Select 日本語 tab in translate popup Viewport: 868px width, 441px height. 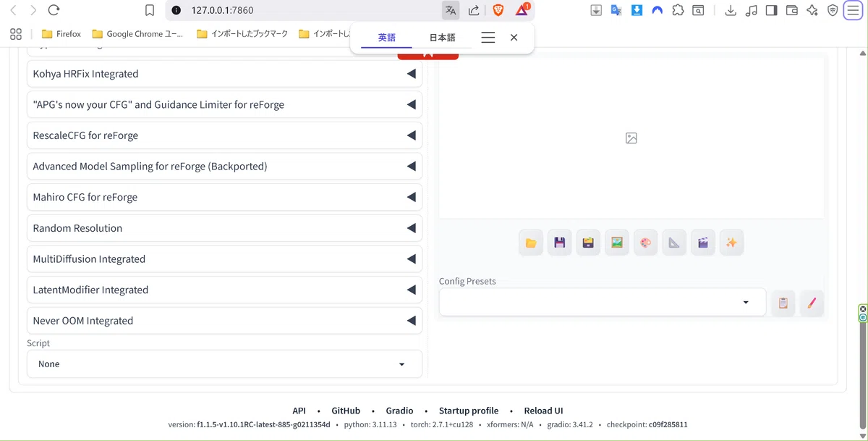click(x=442, y=38)
